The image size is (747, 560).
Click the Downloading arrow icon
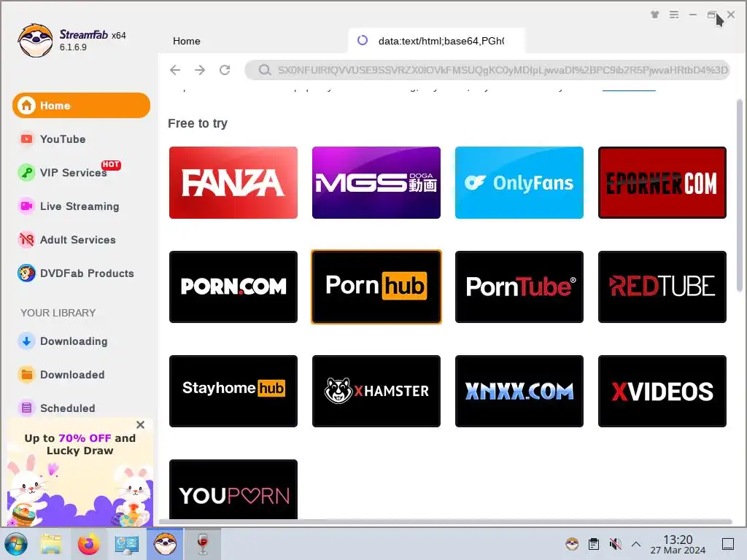27,341
